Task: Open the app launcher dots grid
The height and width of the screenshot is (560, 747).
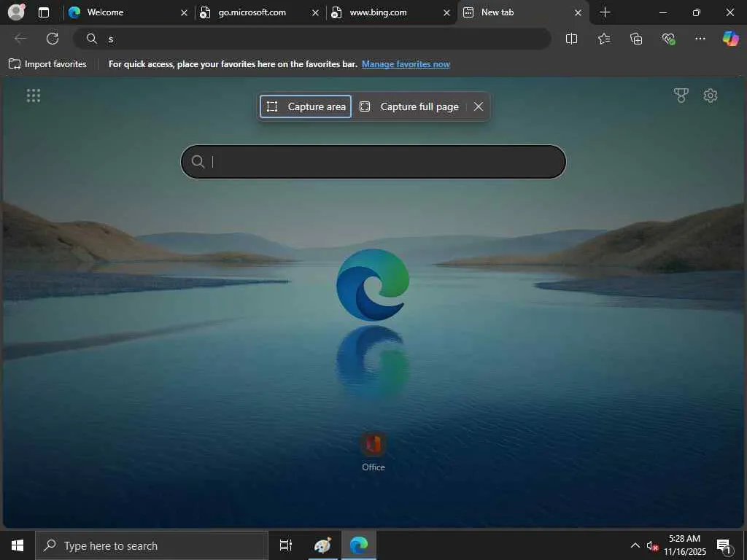Action: (34, 96)
